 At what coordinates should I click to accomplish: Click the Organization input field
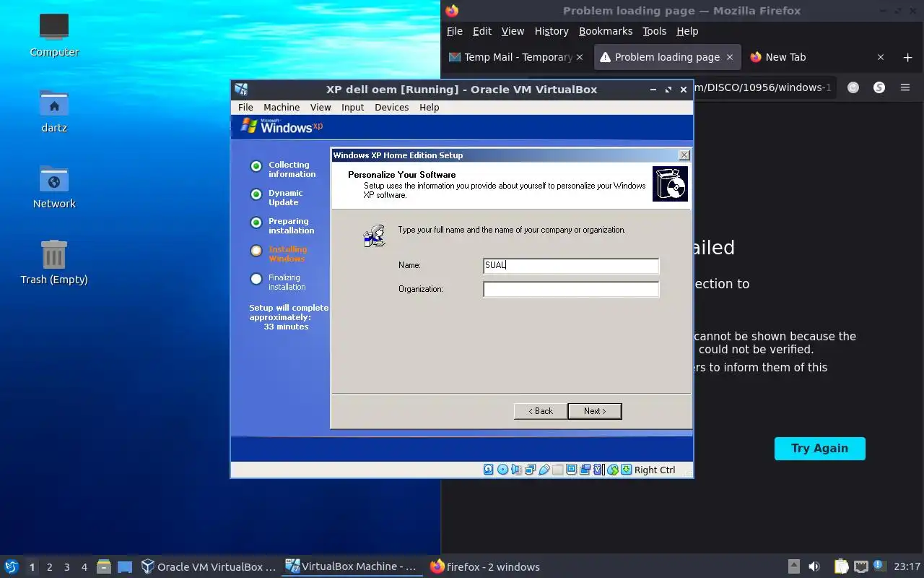(571, 289)
